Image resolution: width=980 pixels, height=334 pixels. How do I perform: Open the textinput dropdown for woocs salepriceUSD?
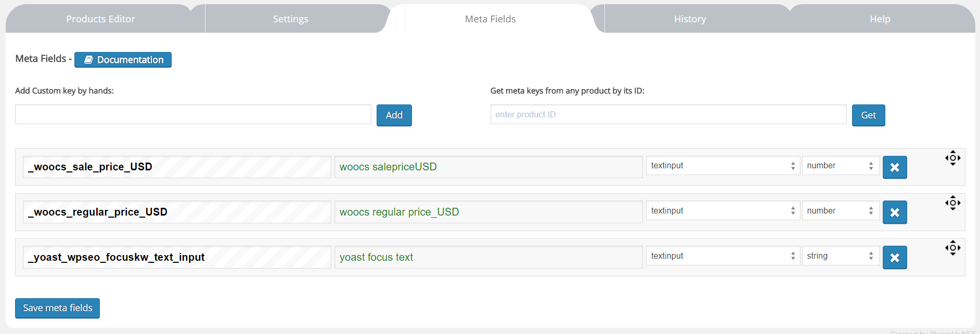point(723,166)
